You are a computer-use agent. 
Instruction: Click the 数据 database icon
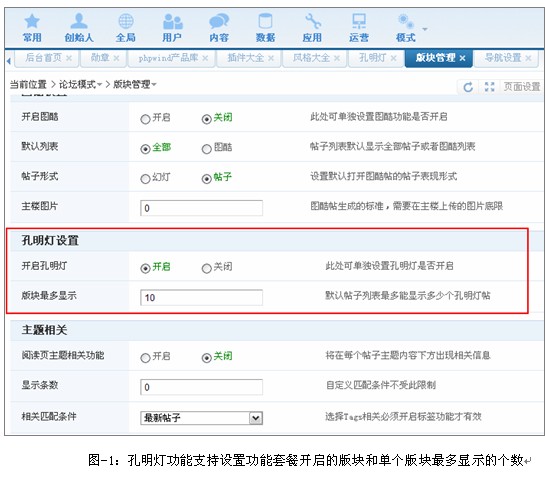click(265, 21)
